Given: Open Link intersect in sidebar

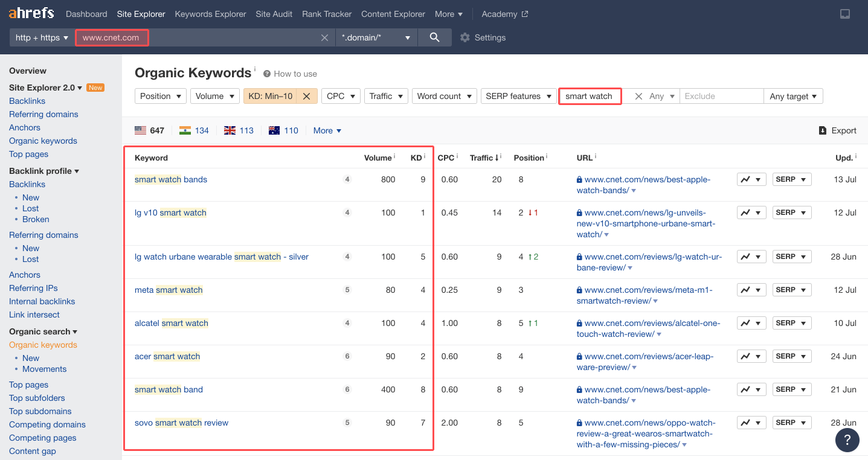Looking at the screenshot, I should pyautogui.click(x=34, y=315).
